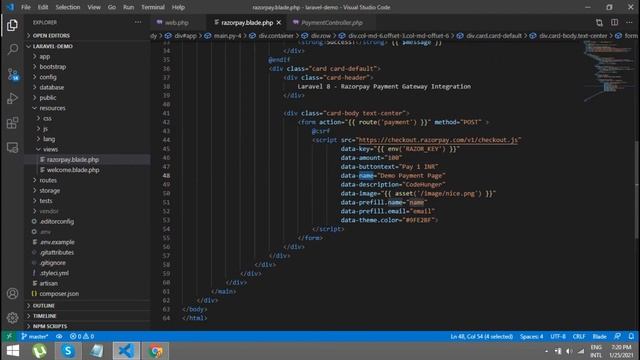
Task: Change line endings via CRLF
Action: tap(579, 336)
